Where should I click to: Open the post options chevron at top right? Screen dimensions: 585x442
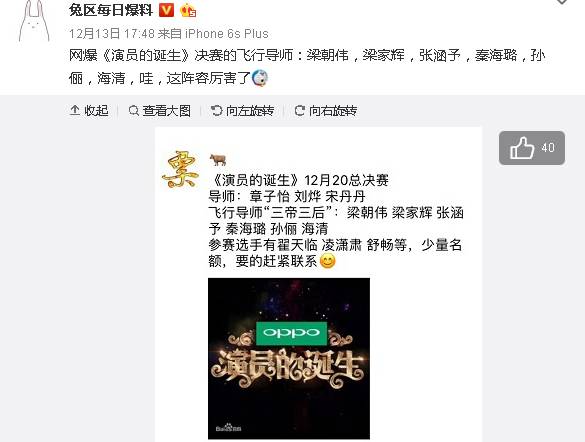coord(562,2)
